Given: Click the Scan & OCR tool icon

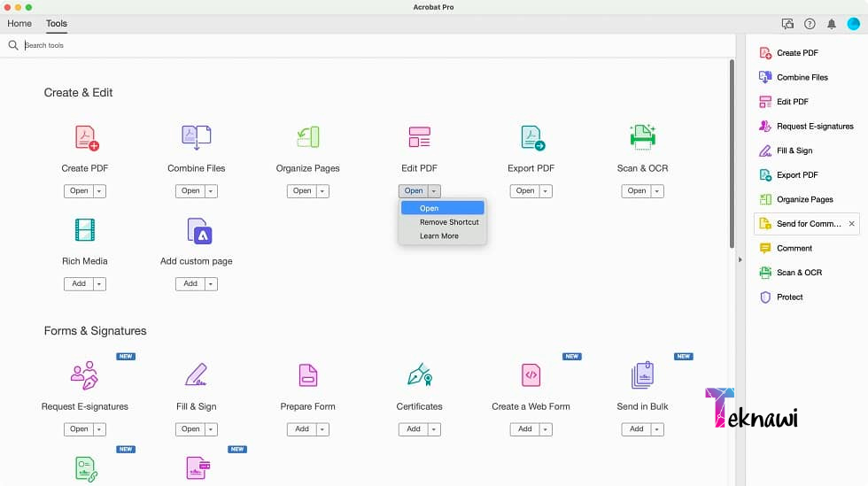Looking at the screenshot, I should (642, 137).
